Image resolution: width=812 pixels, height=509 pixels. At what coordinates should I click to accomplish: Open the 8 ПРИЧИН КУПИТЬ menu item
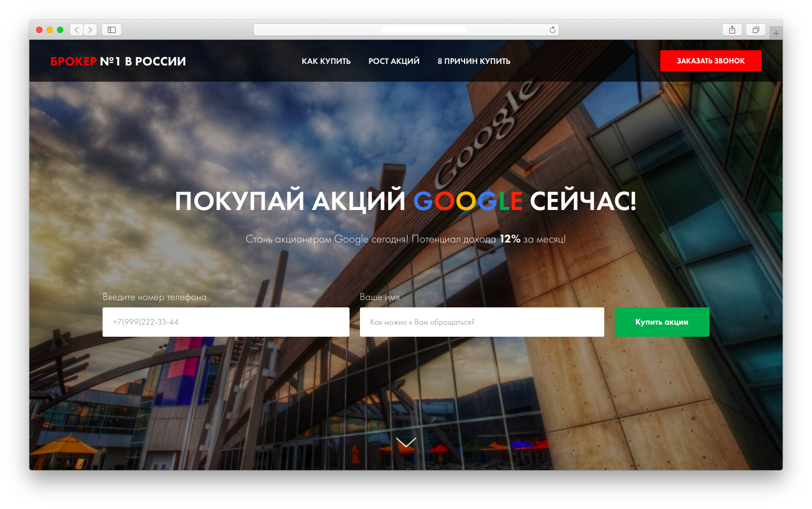coord(474,61)
